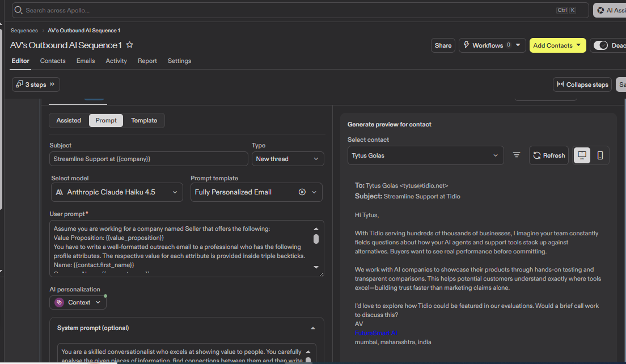Select the Template mode option
This screenshot has height=364, width=626.
click(x=144, y=121)
